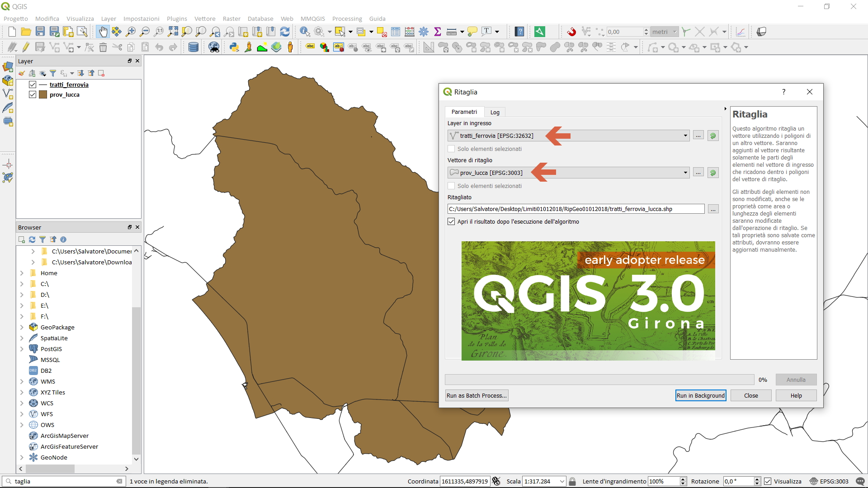
Task: Open the Python console icon
Action: 234,47
